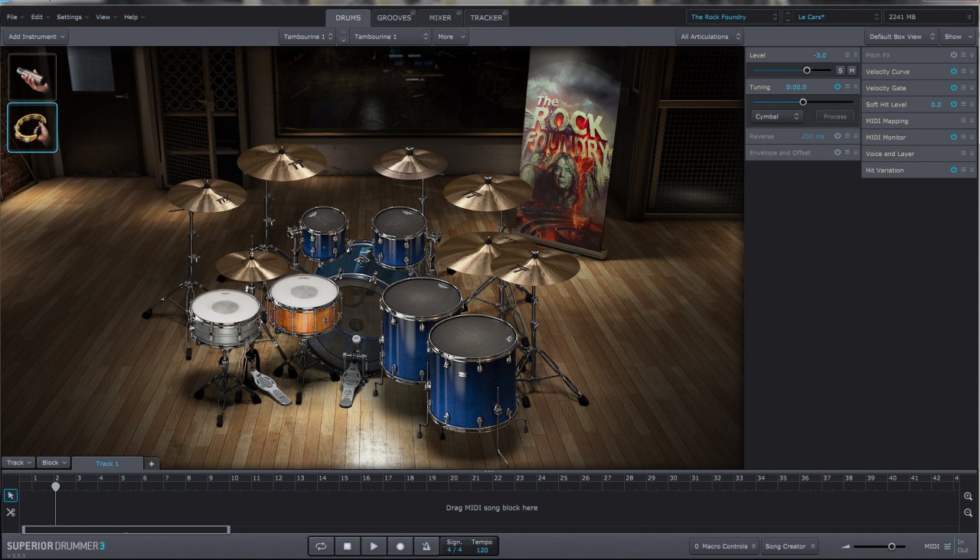Image resolution: width=980 pixels, height=560 pixels.
Task: Add a new track with the plus button
Action: click(152, 464)
